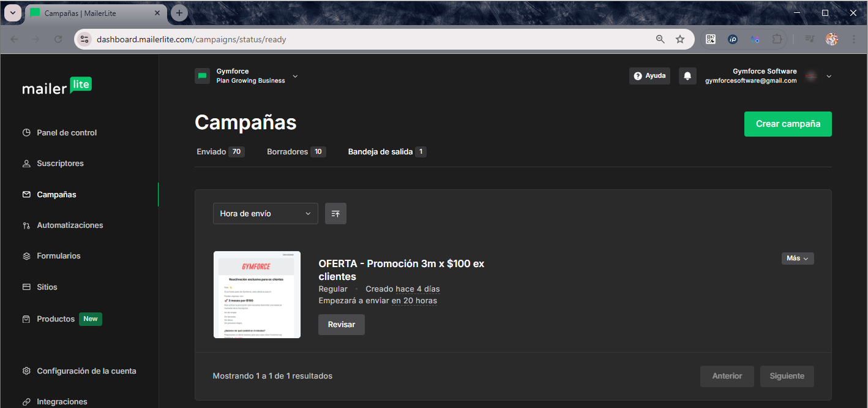Open Productos section in sidebar
Image resolution: width=868 pixels, height=408 pixels.
pyautogui.click(x=56, y=319)
